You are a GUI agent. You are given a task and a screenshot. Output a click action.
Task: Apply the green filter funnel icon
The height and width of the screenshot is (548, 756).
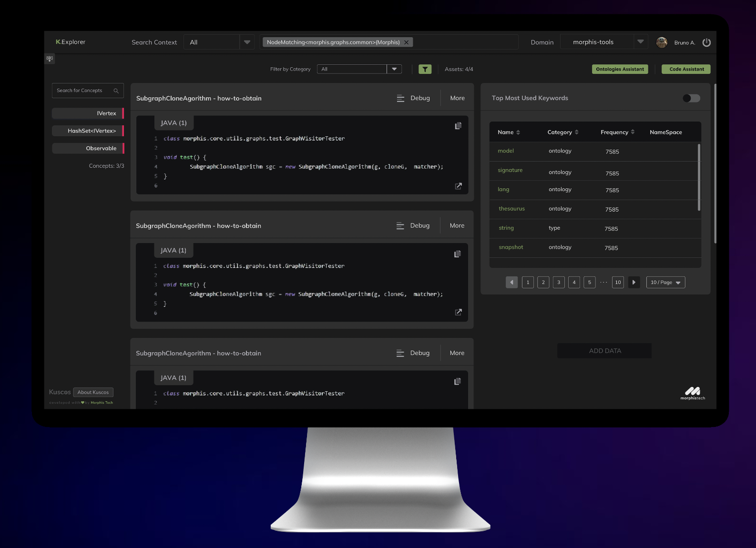425,69
